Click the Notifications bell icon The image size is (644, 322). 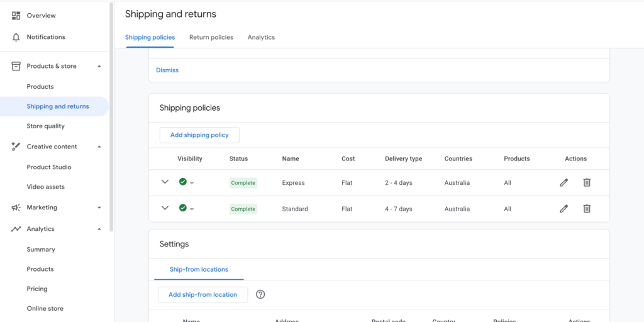tap(16, 37)
